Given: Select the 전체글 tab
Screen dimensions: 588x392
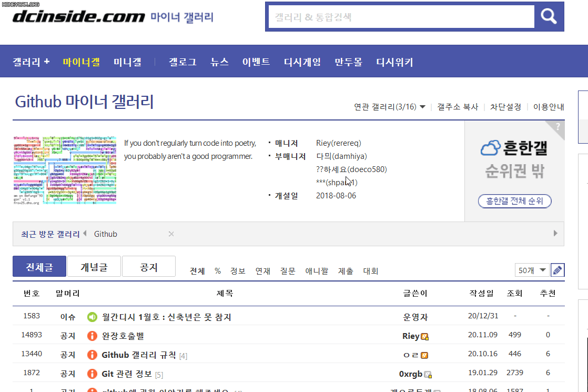Looking at the screenshot, I should click(39, 267).
